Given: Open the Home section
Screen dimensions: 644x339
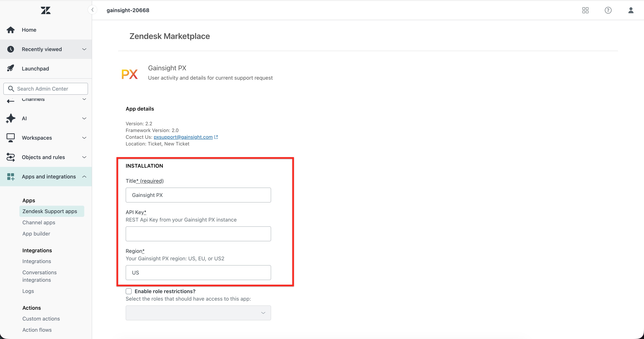Looking at the screenshot, I should [x=29, y=29].
